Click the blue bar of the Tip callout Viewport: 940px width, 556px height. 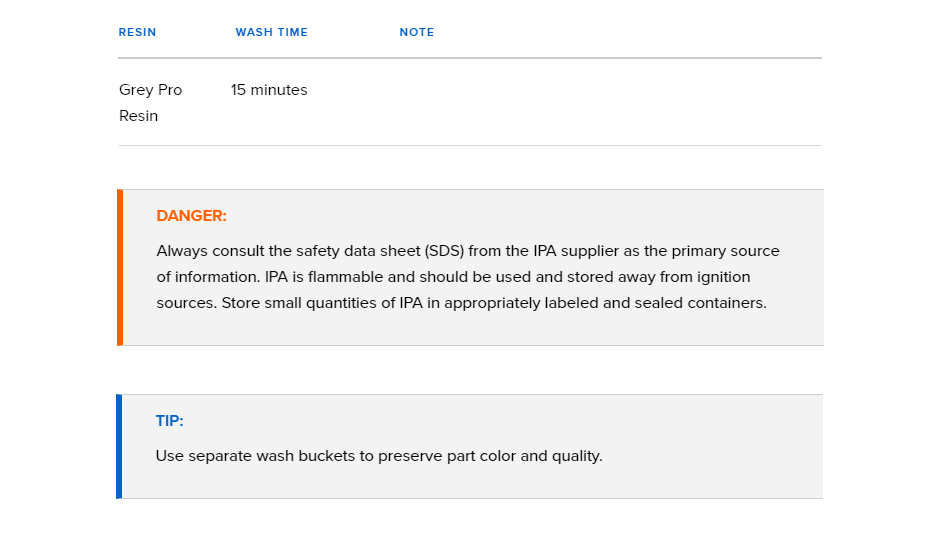119,446
